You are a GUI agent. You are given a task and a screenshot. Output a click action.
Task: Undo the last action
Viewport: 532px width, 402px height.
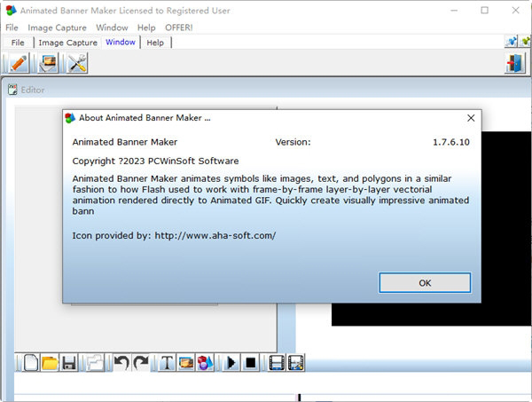[121, 362]
